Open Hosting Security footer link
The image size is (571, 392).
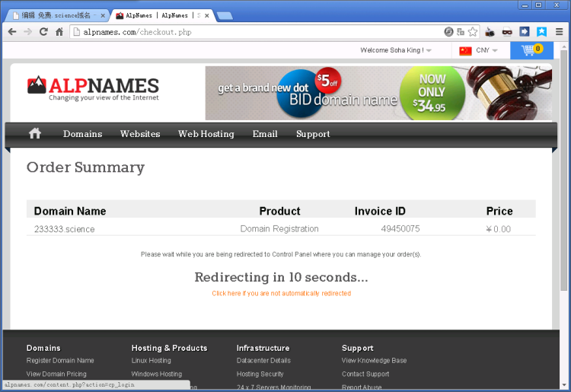(260, 374)
